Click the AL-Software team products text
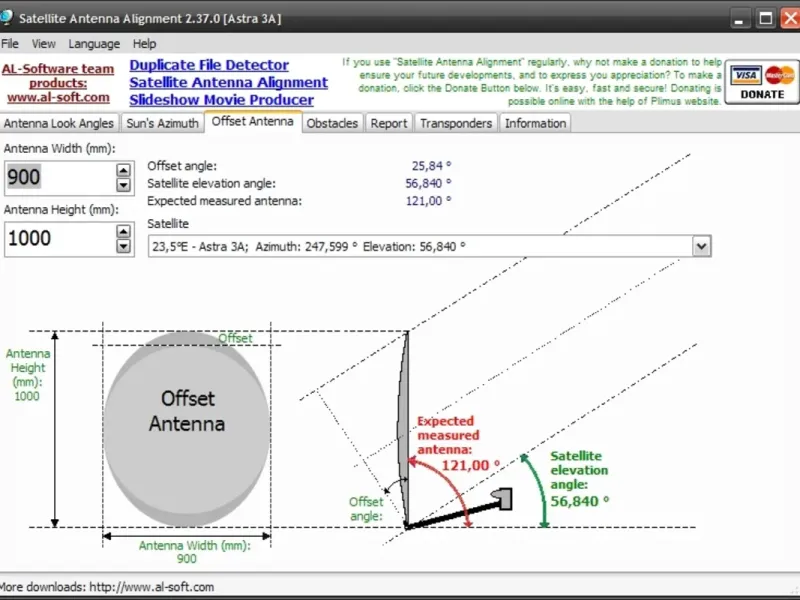Viewport: 800px width, 600px height. click(58, 76)
